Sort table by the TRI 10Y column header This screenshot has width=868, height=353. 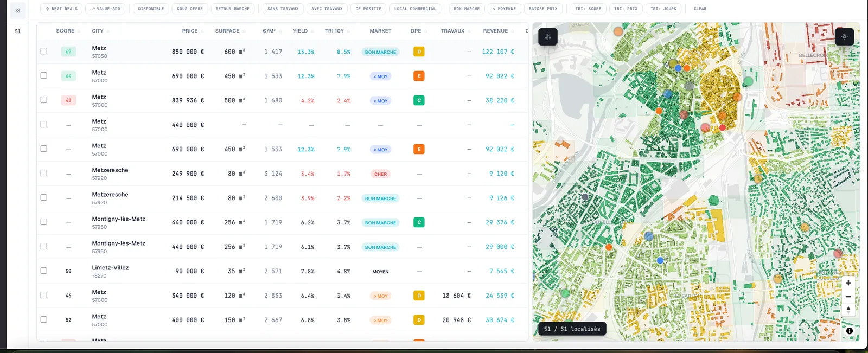coord(337,31)
